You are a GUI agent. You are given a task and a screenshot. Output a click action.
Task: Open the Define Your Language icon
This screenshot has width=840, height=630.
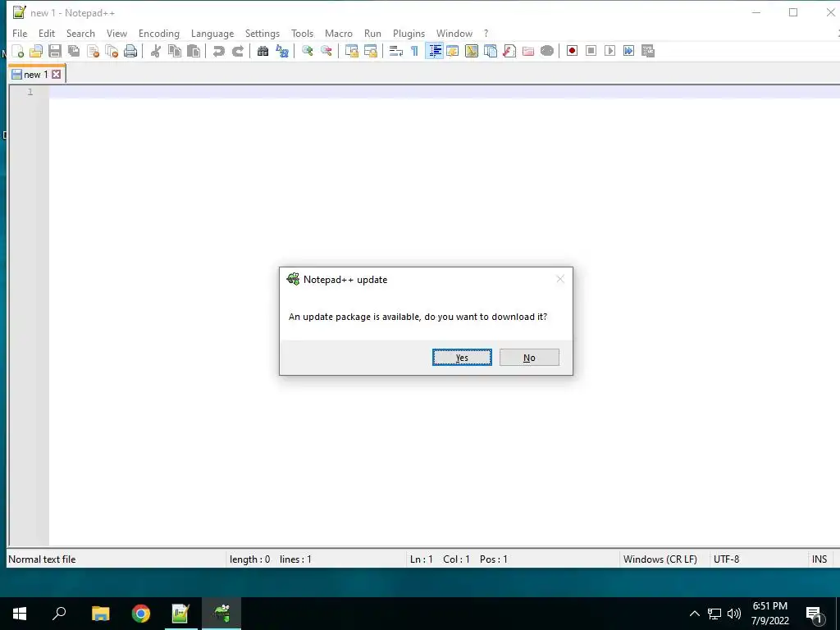click(453, 51)
